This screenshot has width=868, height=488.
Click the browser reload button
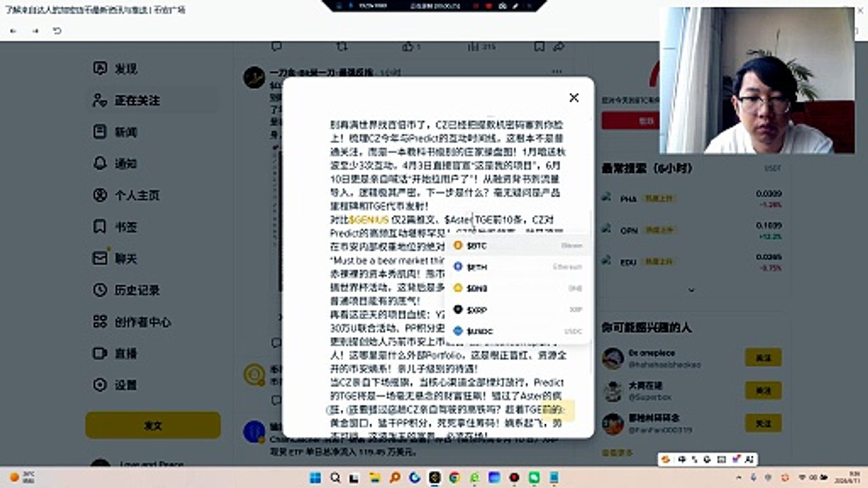[x=57, y=31]
